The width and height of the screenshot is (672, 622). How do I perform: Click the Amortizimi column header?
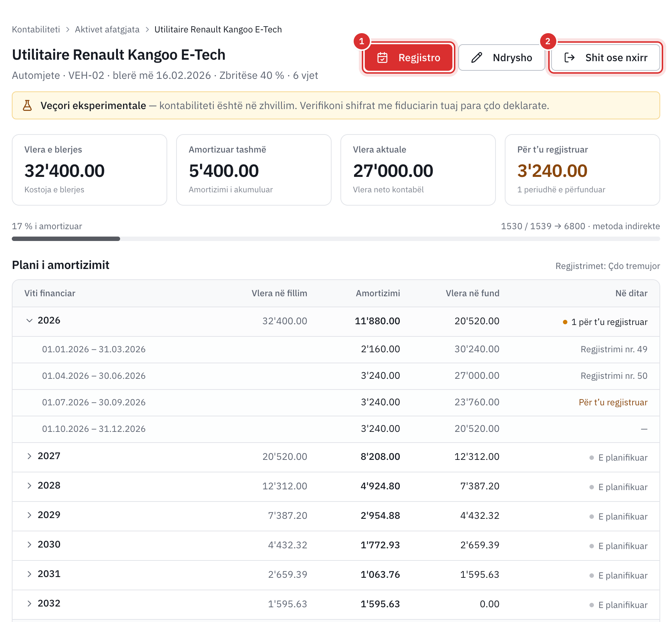click(378, 293)
